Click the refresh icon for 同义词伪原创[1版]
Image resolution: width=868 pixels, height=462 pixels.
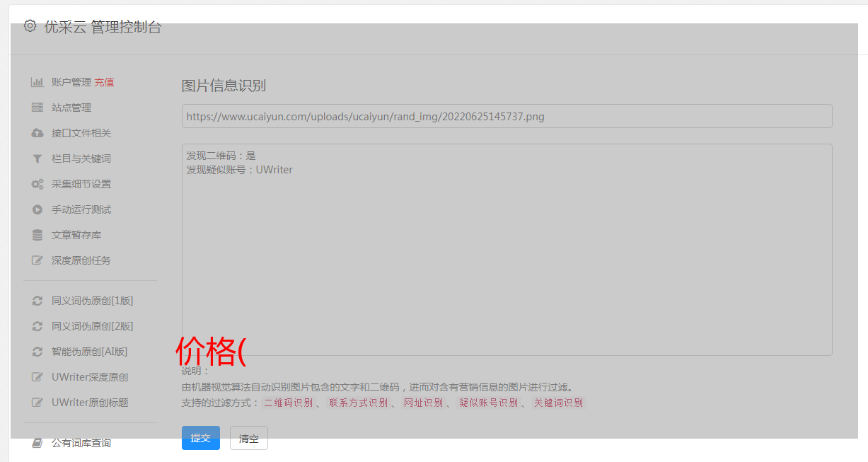tap(37, 301)
